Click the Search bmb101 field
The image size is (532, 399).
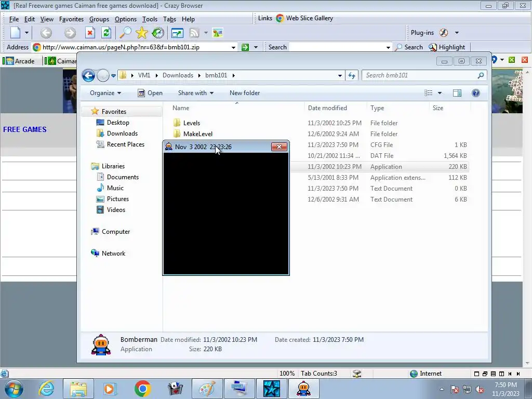coord(424,75)
